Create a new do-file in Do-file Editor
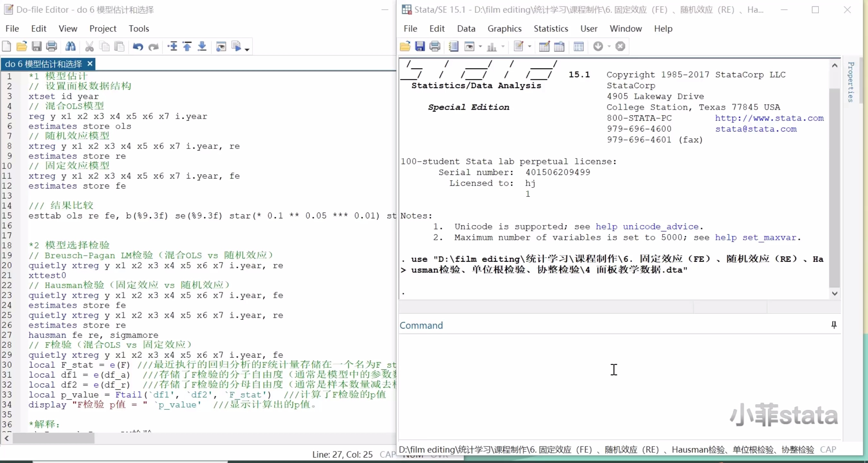 [x=6, y=46]
